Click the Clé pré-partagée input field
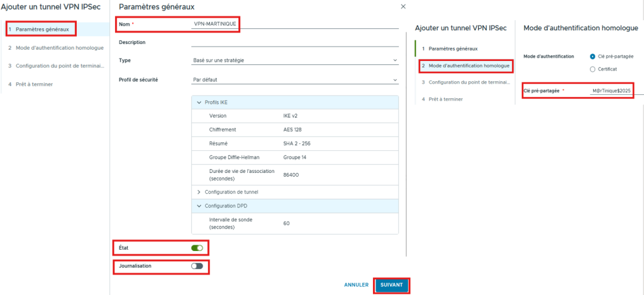The height and width of the screenshot is (295, 644). 611,91
